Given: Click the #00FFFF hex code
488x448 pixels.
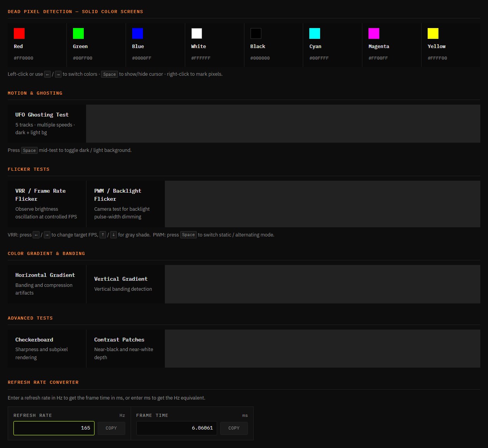Looking at the screenshot, I should [x=319, y=58].
